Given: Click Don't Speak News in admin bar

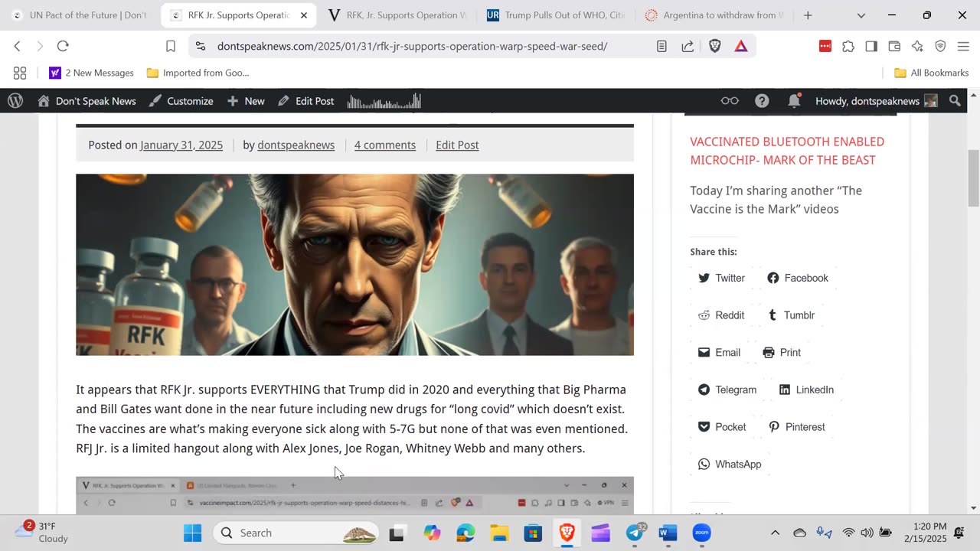Looking at the screenshot, I should point(87,101).
